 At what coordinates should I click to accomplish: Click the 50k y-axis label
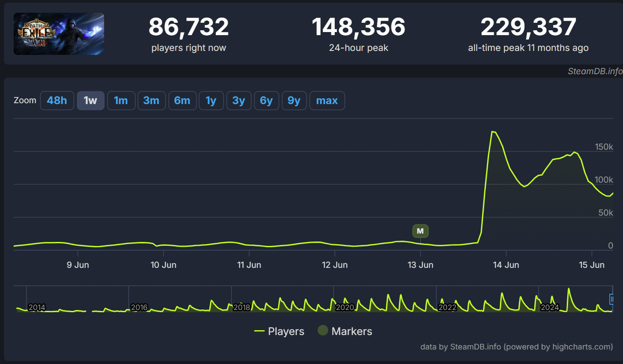606,213
